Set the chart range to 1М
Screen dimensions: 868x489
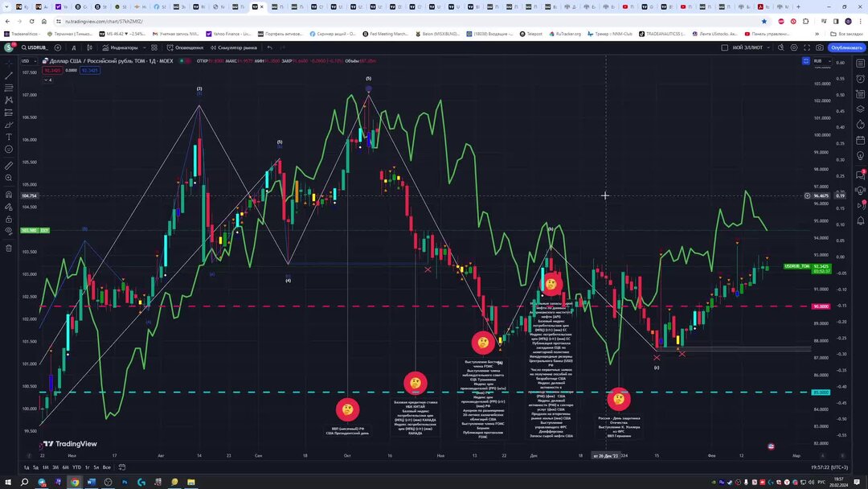coord(45,467)
